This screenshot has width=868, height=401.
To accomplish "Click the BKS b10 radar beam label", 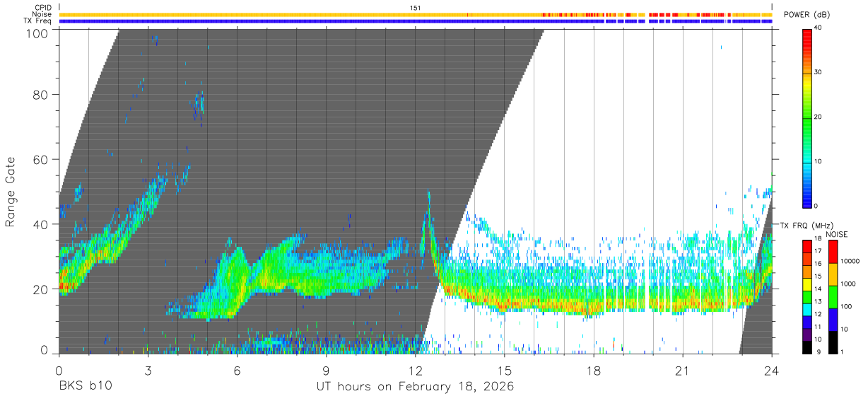I will pos(85,387).
